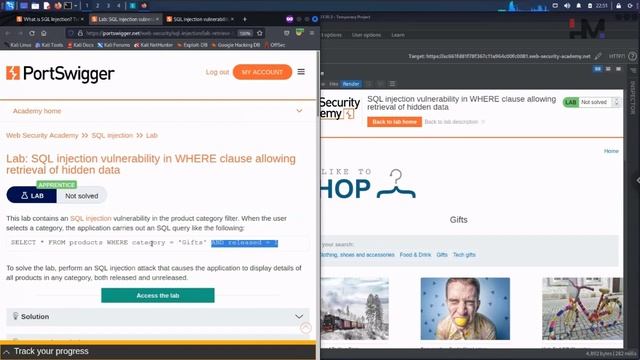This screenshot has height=360, width=640.
Task: Click the Firefox page vertical scrollbar
Action: [x=318, y=84]
